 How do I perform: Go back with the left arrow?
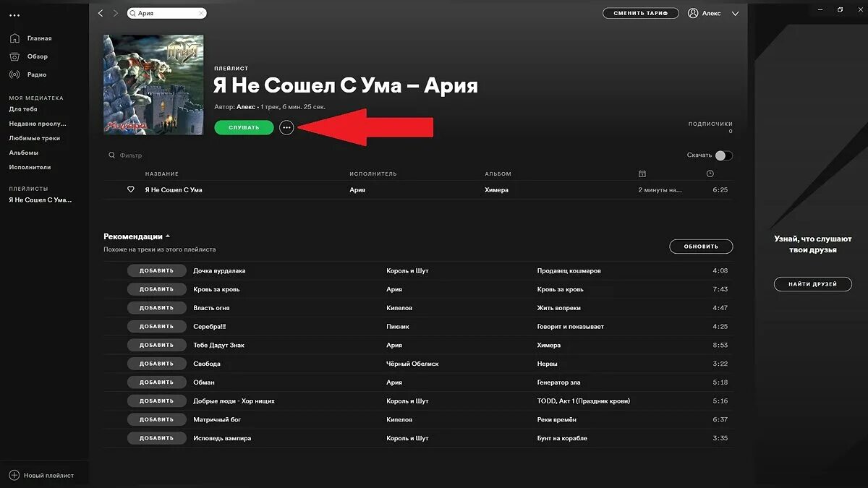coord(101,13)
